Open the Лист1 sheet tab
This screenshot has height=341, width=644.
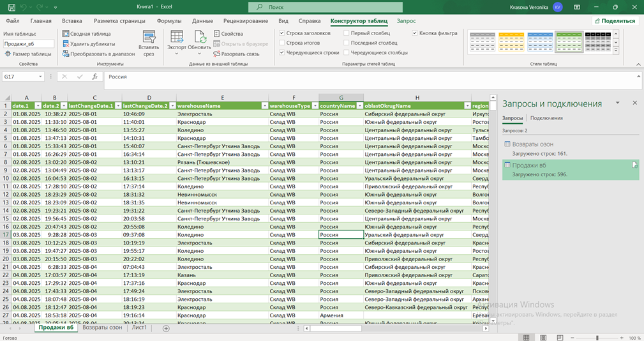139,328
